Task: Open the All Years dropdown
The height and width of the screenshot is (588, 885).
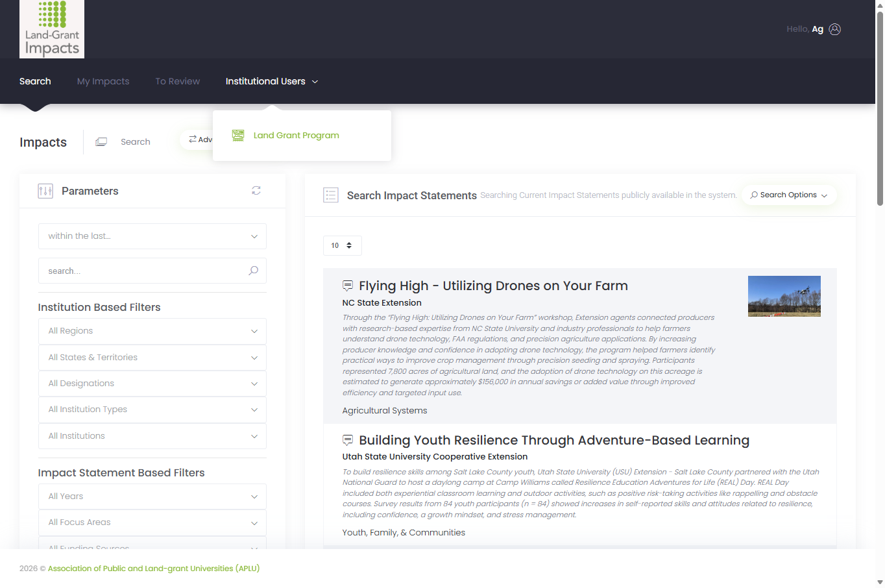Action: pos(152,496)
